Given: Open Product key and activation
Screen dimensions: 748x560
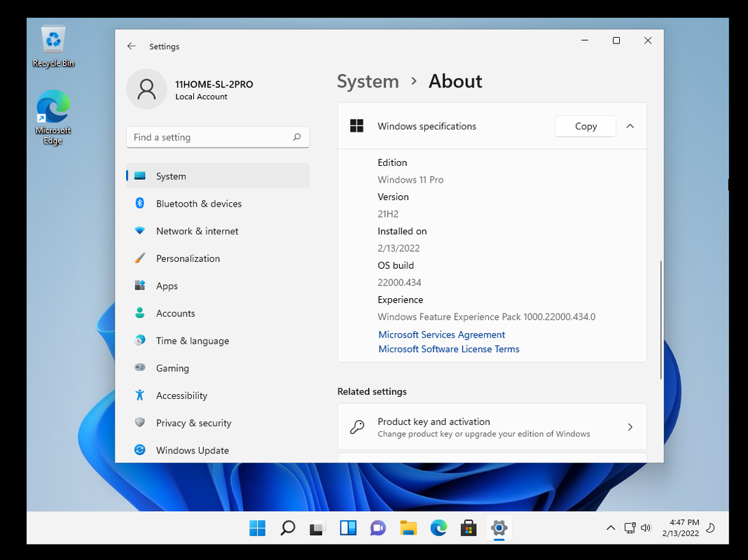Looking at the screenshot, I should 492,427.
